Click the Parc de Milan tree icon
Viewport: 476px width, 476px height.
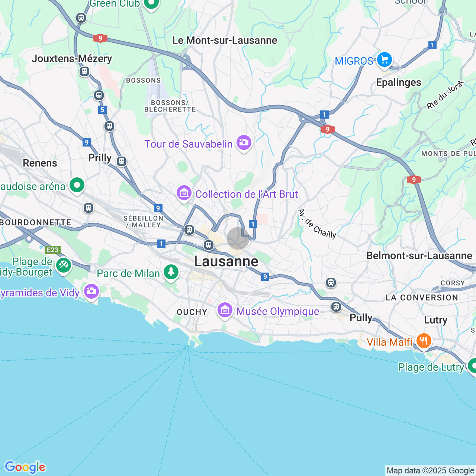point(171,272)
